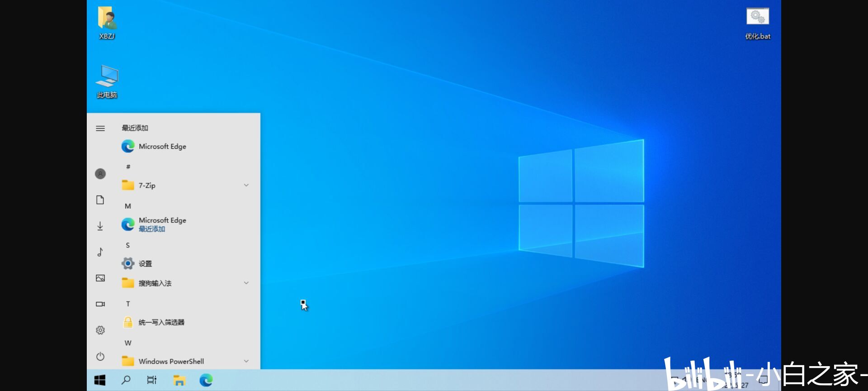Open the 此电脑 desktop icon
Screen dimensions: 868x391
click(x=107, y=81)
